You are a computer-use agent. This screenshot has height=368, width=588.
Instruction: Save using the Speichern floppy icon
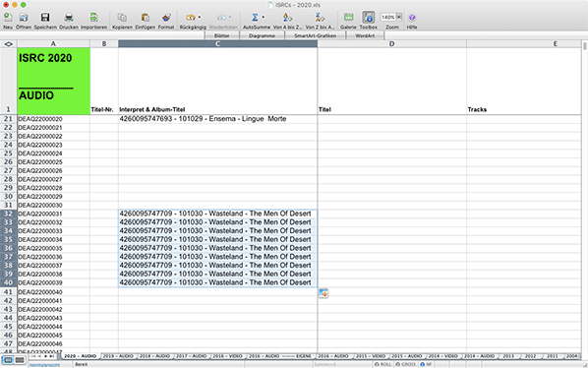tap(45, 18)
